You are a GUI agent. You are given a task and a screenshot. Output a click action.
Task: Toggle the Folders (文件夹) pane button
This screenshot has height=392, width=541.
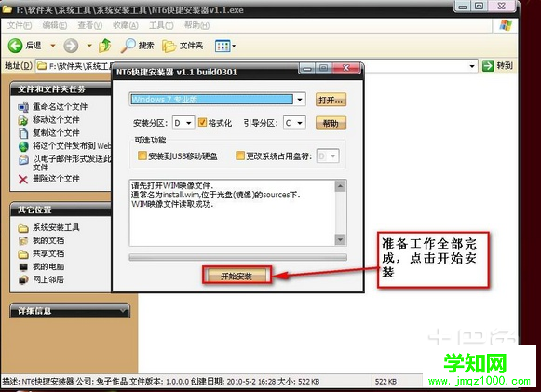183,46
